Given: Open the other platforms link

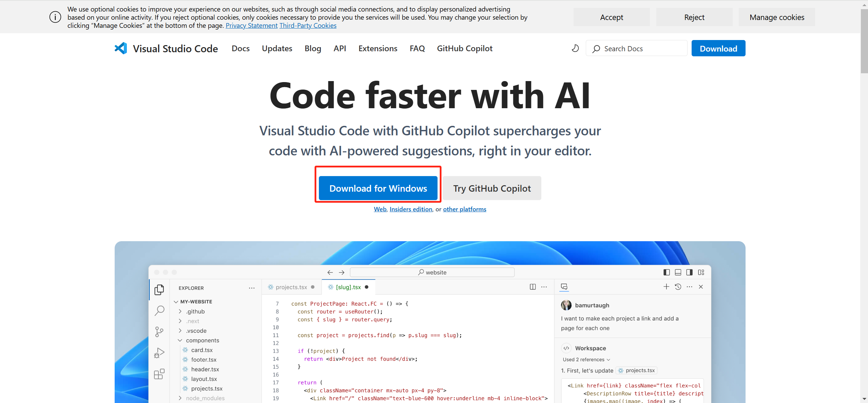Looking at the screenshot, I should coord(464,209).
